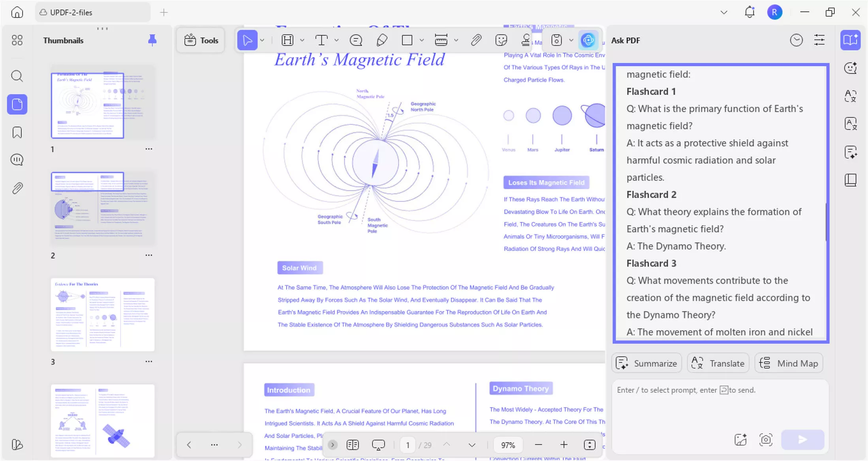Image resolution: width=868 pixels, height=461 pixels.
Task: Click the screenshot capture icon in chat input
Action: [x=766, y=440]
